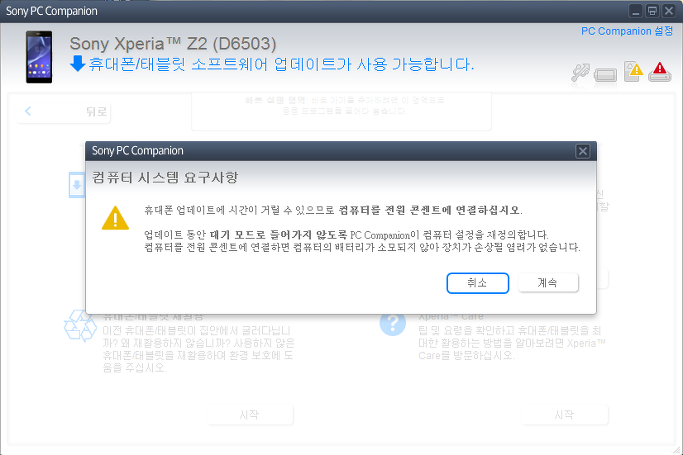Viewport: 683px width, 455px height.
Task: Click the memory card warning icon
Action: click(x=633, y=71)
